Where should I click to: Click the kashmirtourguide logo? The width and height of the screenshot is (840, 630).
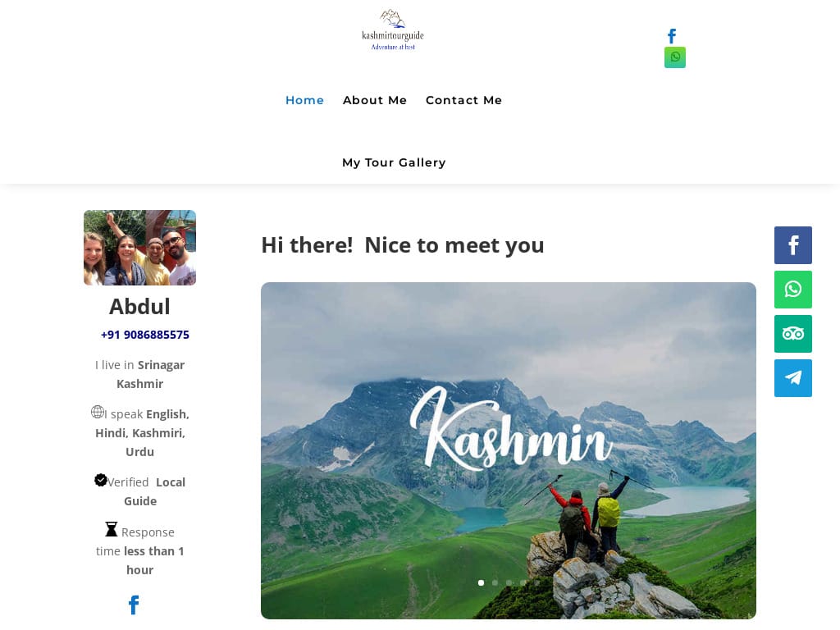pyautogui.click(x=393, y=30)
